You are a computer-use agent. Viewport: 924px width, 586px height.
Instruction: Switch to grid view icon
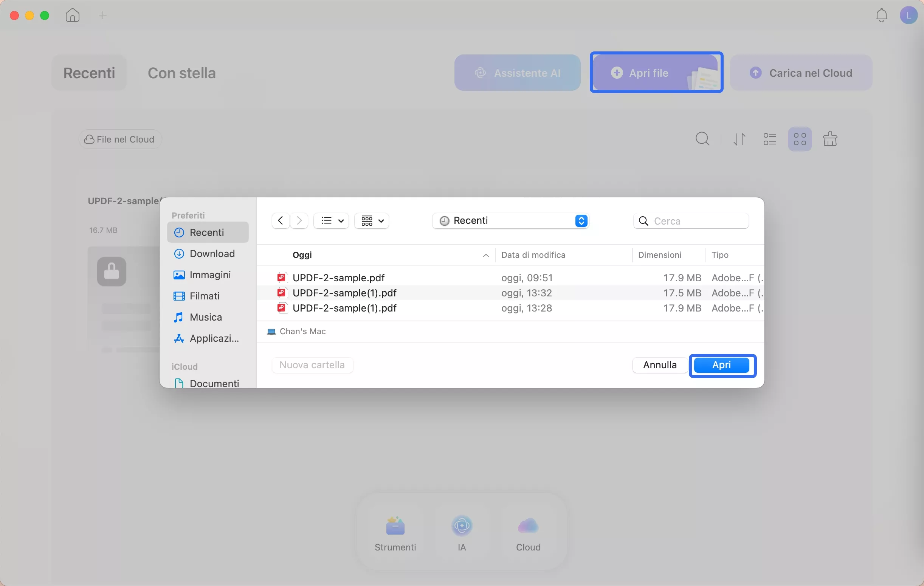point(800,139)
